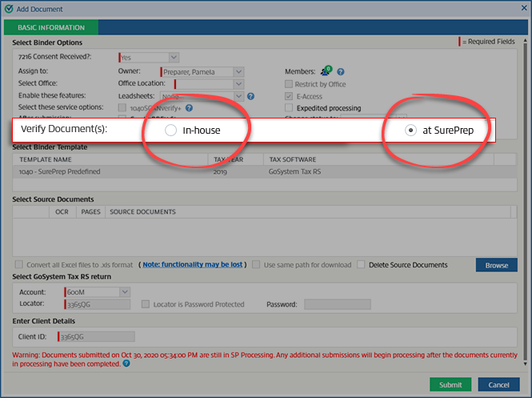
Task: Click the Add Document title bar icon
Action: coord(8,6)
